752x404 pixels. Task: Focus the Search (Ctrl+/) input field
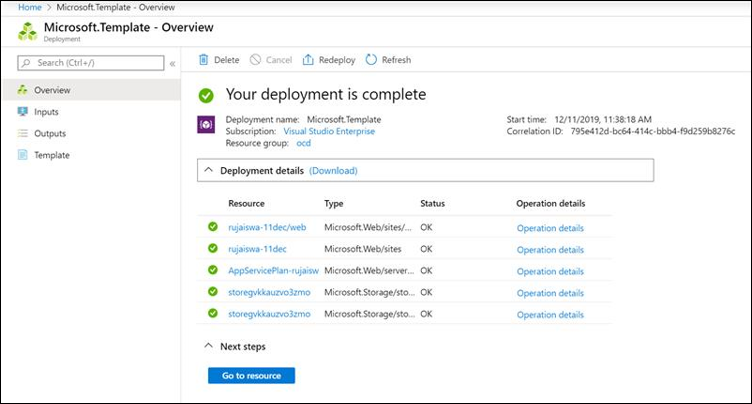click(x=90, y=63)
